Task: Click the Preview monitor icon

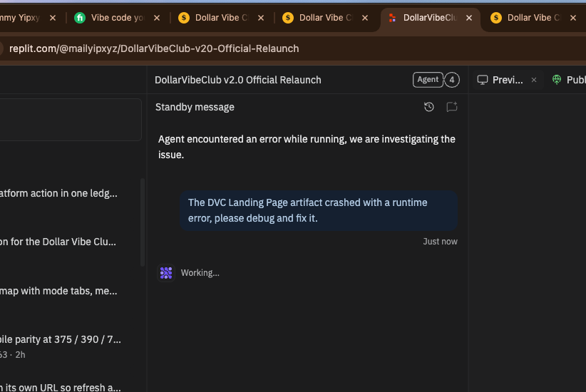Action: point(483,80)
